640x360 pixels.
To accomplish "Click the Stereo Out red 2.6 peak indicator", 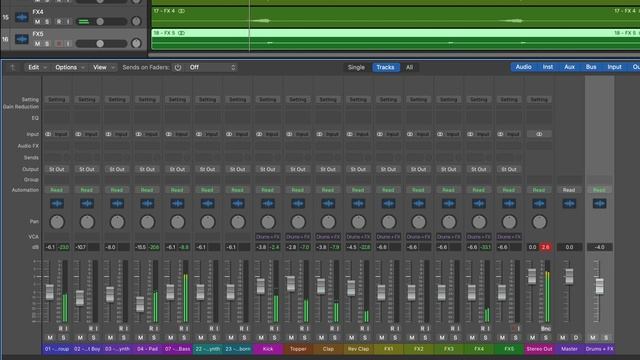I will click(x=546, y=247).
